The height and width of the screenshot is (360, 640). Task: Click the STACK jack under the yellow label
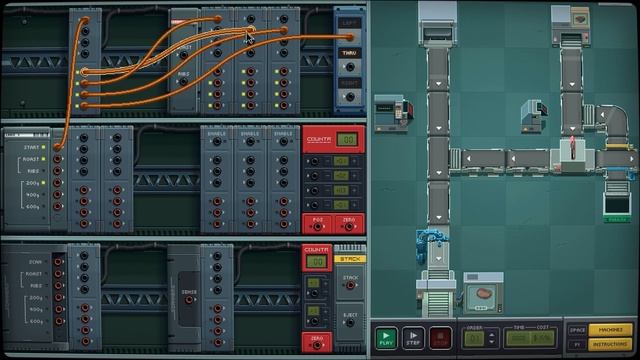pos(350,286)
